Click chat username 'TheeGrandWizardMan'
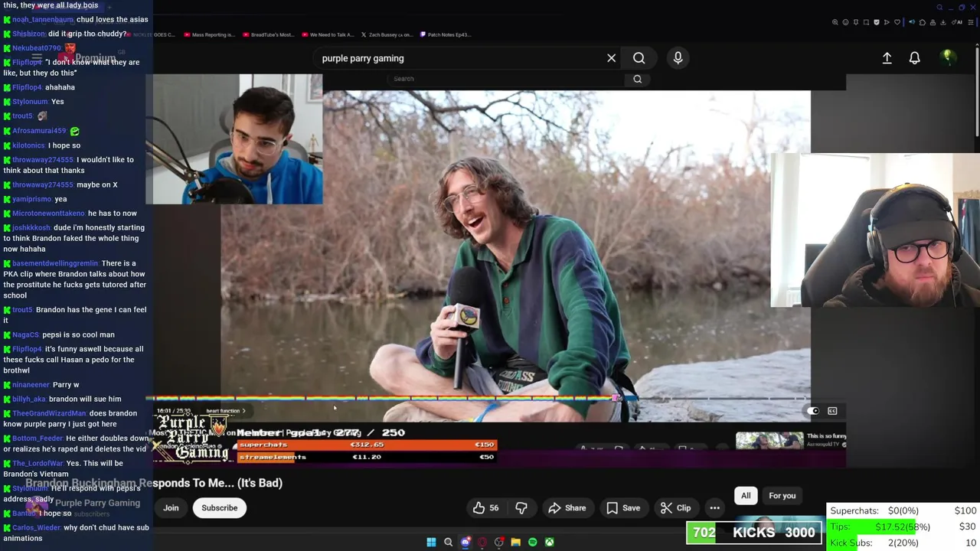Viewport: 980px width, 551px height. tap(49, 413)
